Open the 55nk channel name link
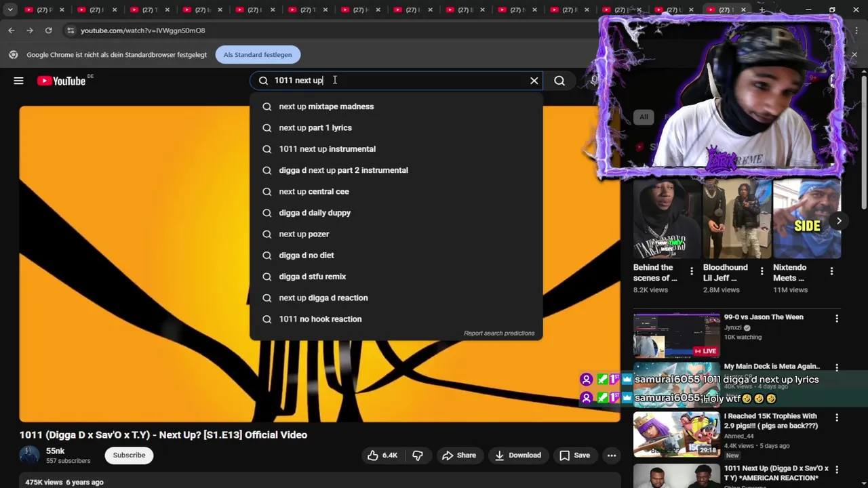This screenshot has height=488, width=868. tap(56, 451)
